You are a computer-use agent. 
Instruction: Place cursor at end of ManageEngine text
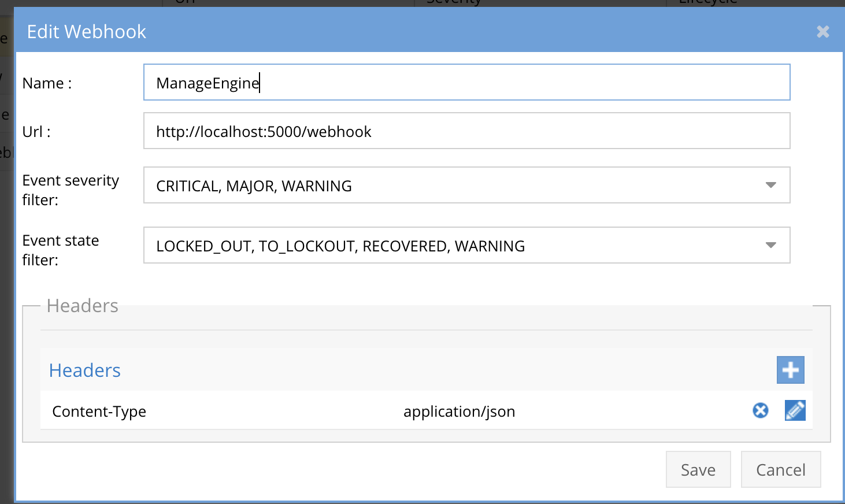(x=260, y=82)
